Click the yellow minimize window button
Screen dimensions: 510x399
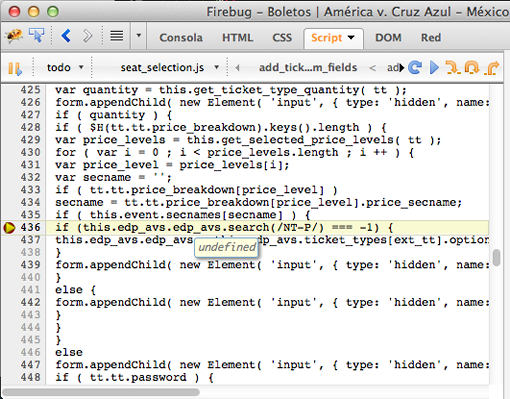click(x=33, y=12)
